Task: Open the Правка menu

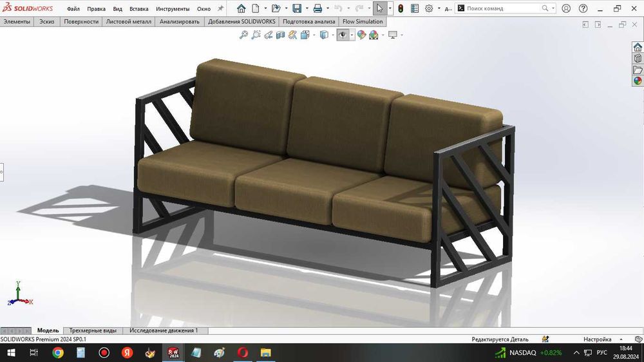Action: [96, 8]
